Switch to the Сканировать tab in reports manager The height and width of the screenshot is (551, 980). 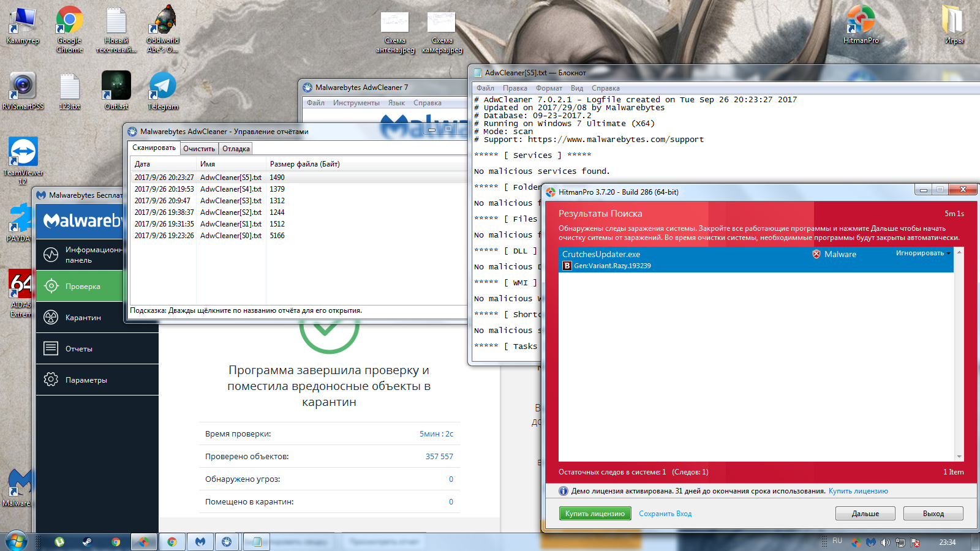coord(154,148)
